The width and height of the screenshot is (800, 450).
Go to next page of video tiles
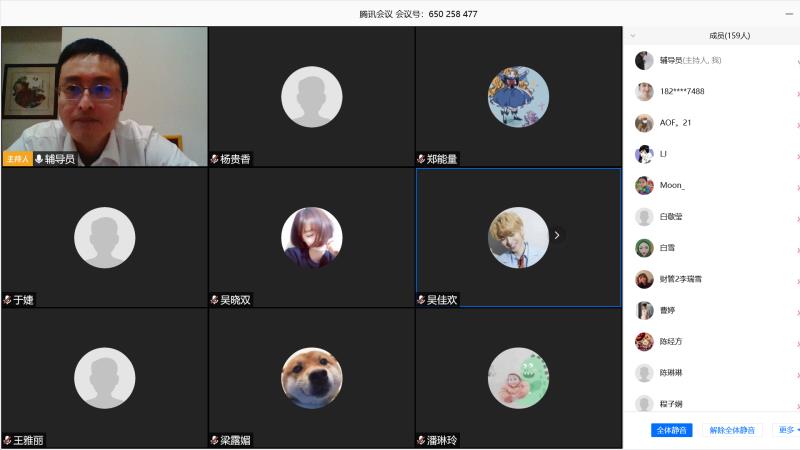tap(557, 235)
